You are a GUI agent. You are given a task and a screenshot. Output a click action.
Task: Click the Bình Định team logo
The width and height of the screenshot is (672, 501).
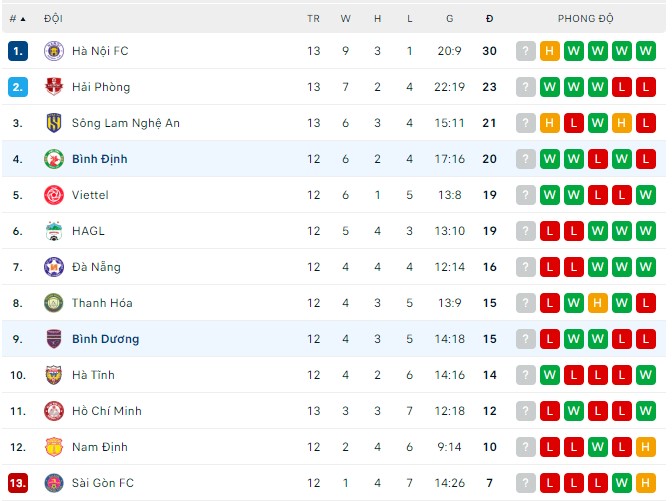point(54,159)
